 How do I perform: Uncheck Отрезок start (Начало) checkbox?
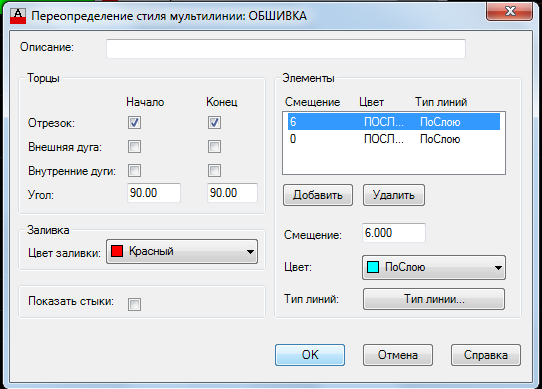(x=134, y=122)
